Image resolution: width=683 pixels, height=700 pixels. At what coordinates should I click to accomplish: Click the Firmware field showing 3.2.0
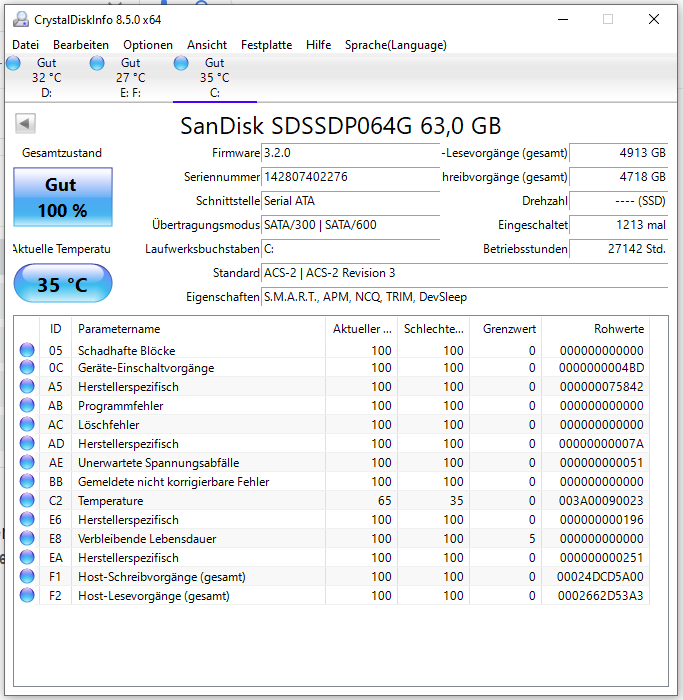(x=350, y=153)
